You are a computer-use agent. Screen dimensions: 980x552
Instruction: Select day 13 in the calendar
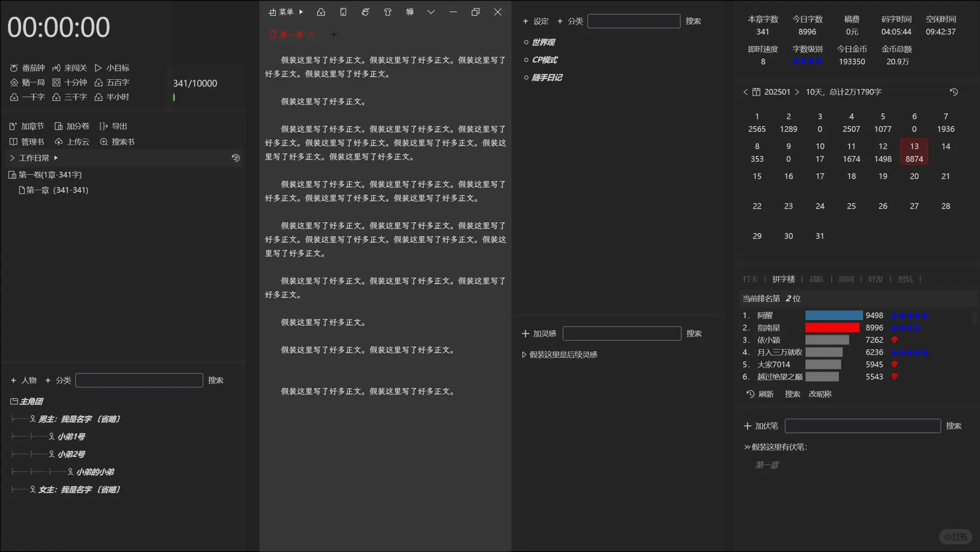914,152
